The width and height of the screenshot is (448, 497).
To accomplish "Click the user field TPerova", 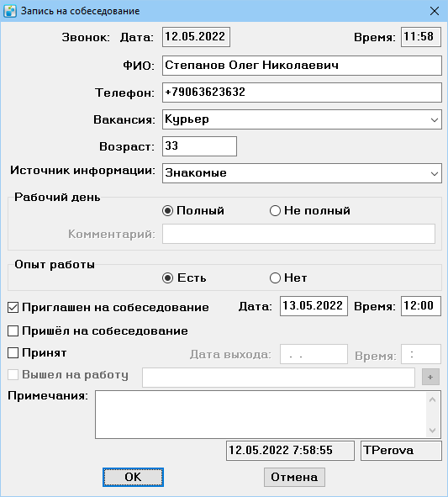I will 401,451.
